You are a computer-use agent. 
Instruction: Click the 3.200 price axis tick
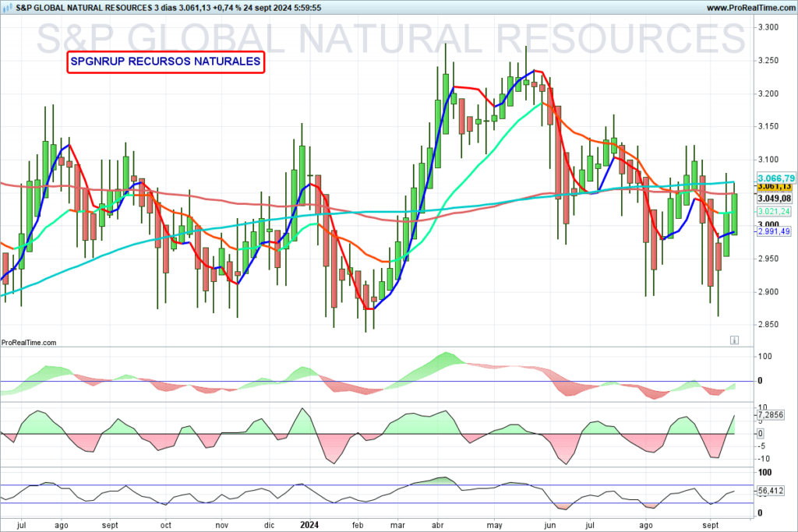768,93
